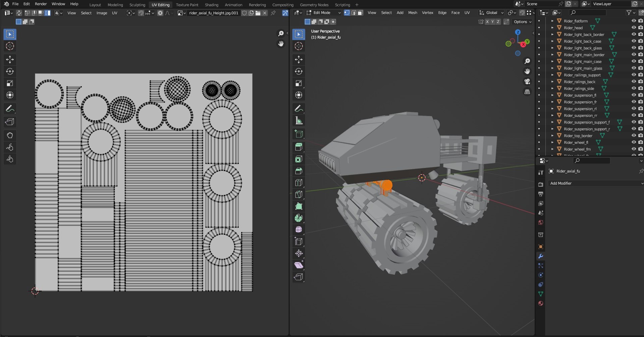Switch to orthographic/perspective grid view icon
The image size is (644, 337).
[527, 92]
